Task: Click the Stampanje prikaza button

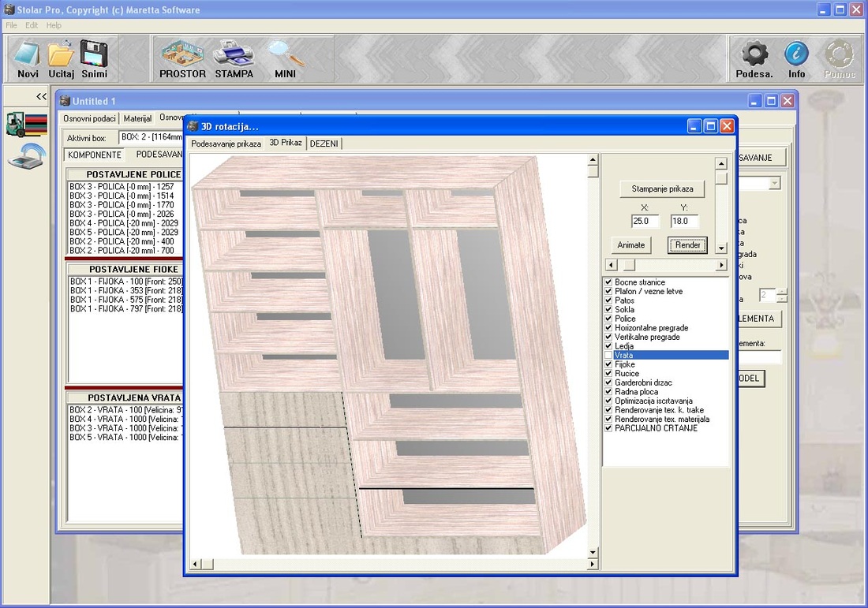Action: [x=662, y=188]
